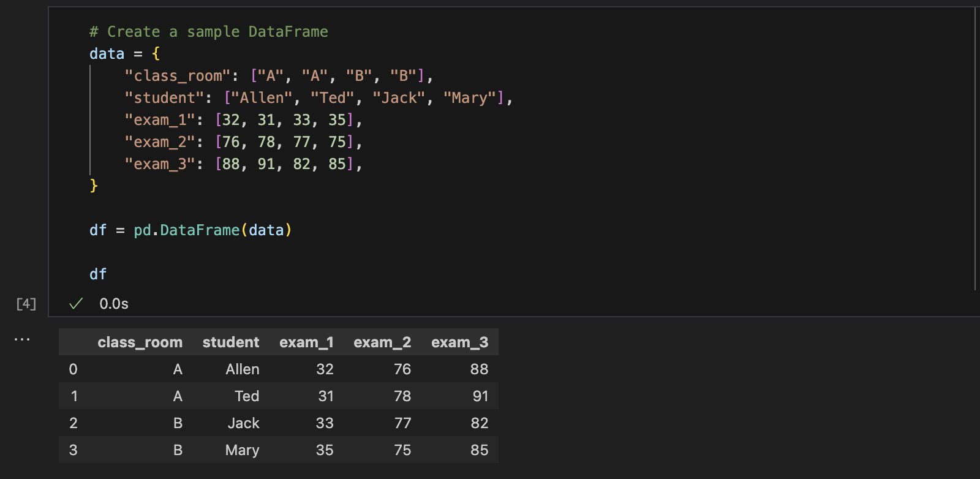Viewport: 980px width, 479px height.
Task: Select the Jack cell in the table
Action: point(243,423)
